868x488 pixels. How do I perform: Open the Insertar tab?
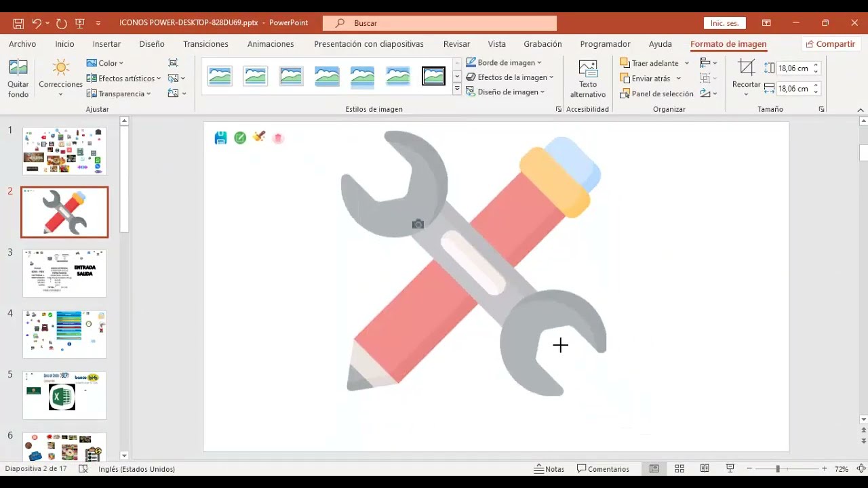pos(106,44)
